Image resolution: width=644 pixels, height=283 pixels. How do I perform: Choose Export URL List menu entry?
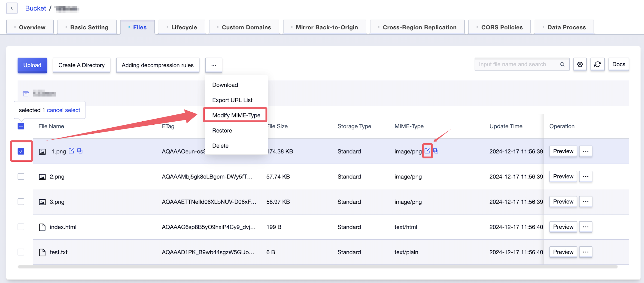236,100
